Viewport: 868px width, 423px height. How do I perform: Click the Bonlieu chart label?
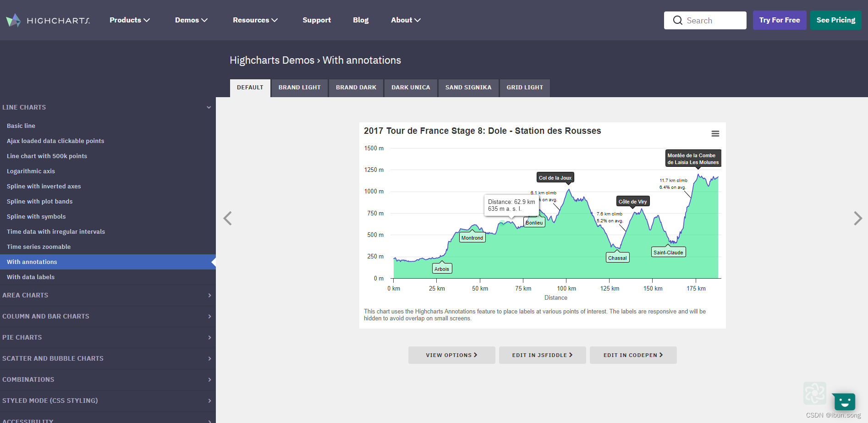pyautogui.click(x=534, y=223)
